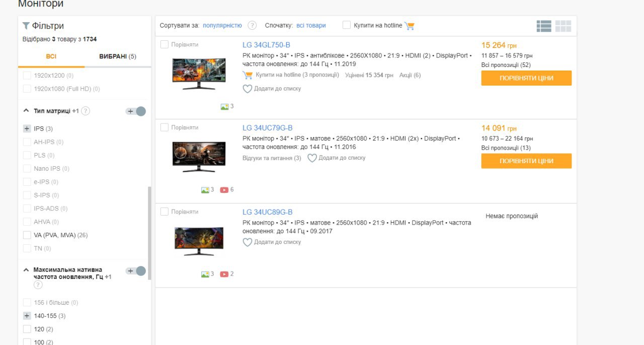The width and height of the screenshot is (644, 345).
Task: Open LG 34GL750-B monitor thumbnail image
Action: [199, 74]
